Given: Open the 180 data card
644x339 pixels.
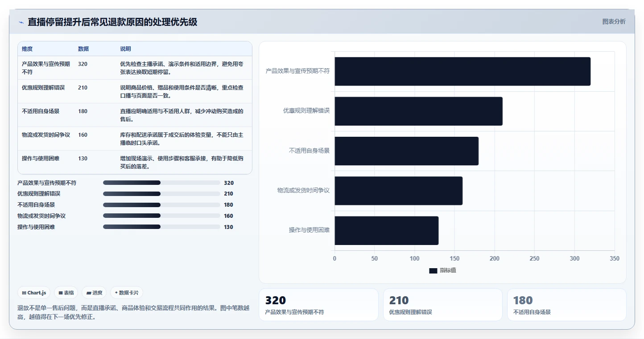Looking at the screenshot, I should 567,305.
